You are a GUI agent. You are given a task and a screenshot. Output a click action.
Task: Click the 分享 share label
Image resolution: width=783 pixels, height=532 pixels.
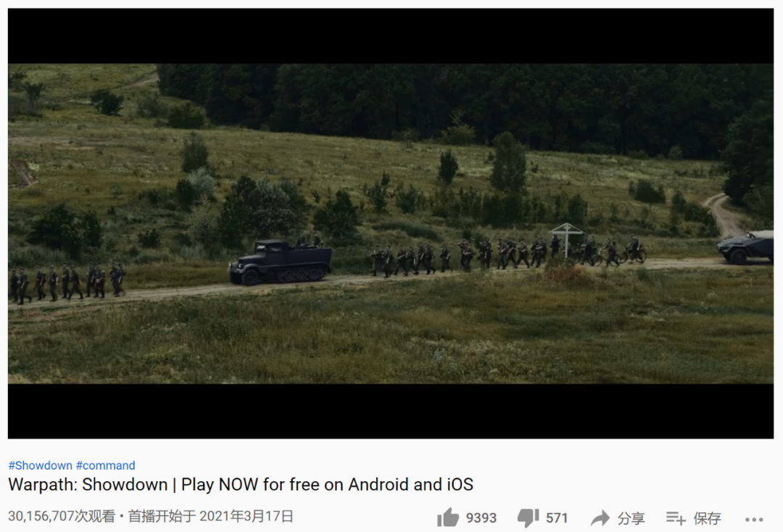click(x=631, y=518)
